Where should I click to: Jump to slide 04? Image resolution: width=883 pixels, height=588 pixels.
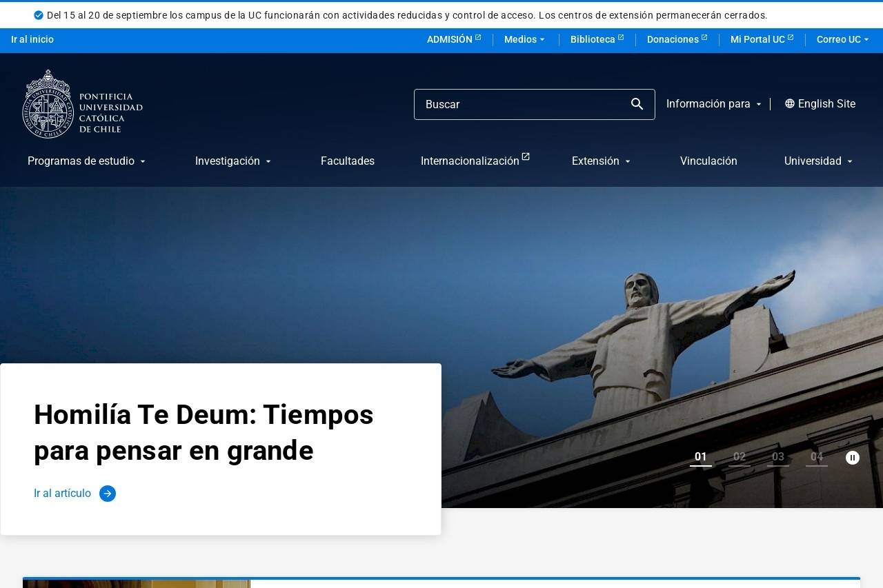[x=817, y=458]
